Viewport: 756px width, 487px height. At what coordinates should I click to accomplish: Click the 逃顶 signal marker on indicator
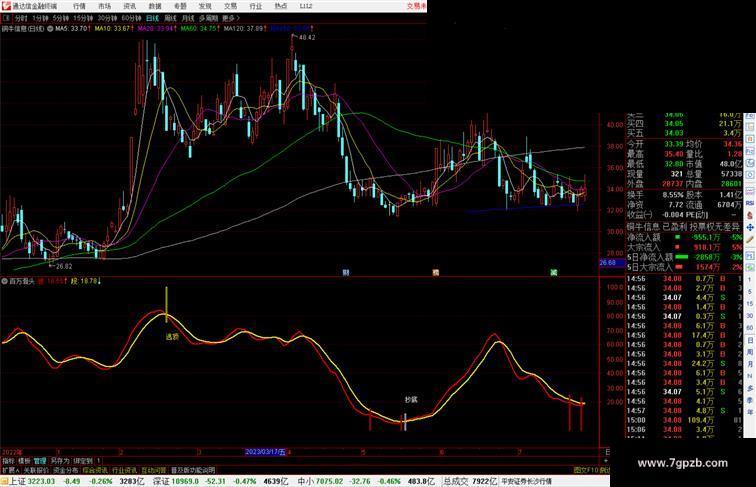pos(172,337)
